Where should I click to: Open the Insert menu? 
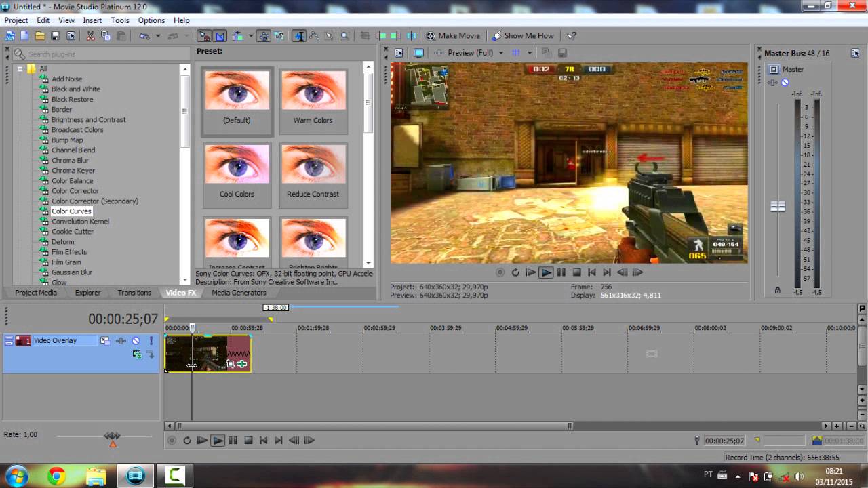coord(92,20)
